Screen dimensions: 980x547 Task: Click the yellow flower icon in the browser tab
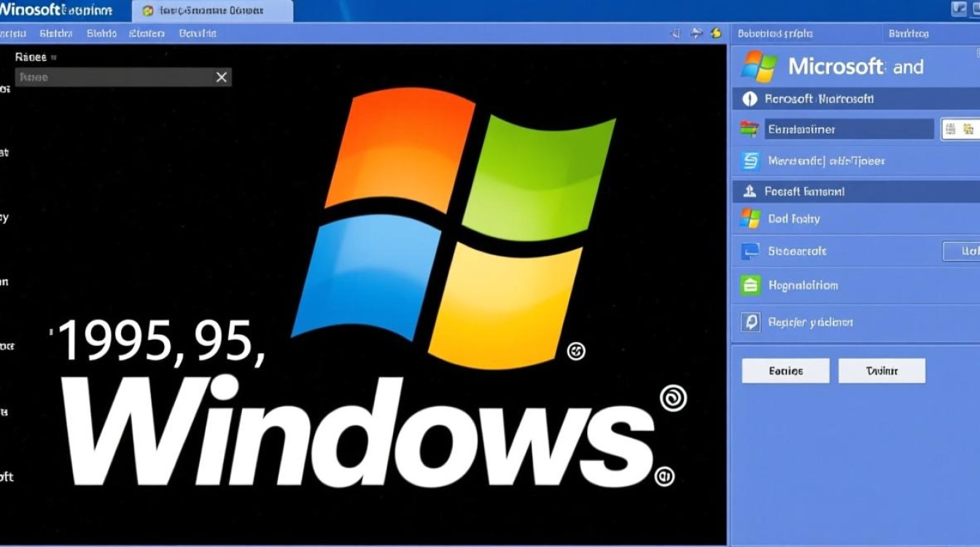click(x=146, y=10)
